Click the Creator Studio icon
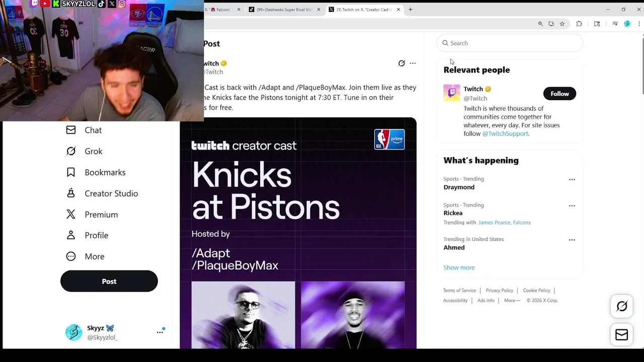 coord(71,193)
